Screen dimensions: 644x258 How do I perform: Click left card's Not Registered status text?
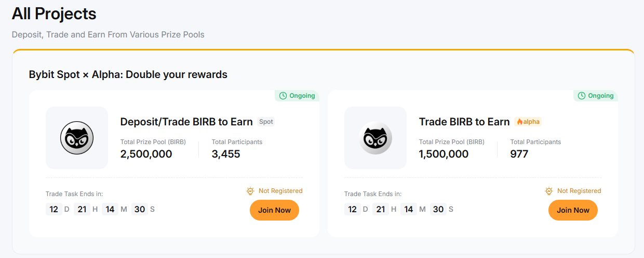pyautogui.click(x=280, y=191)
